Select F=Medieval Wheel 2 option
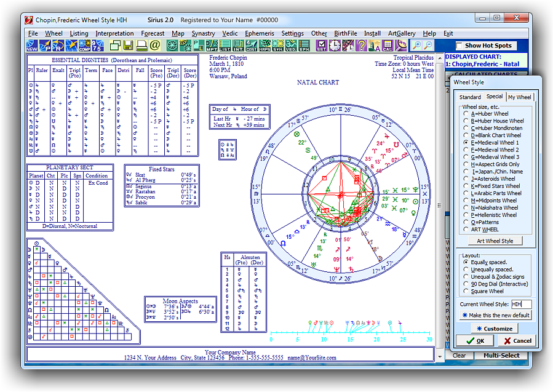This screenshot has width=553, height=392. (466, 150)
